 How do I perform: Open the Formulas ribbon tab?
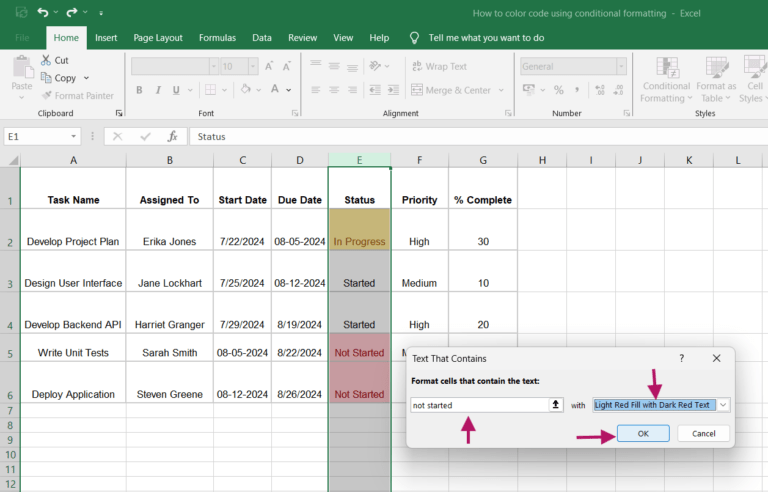(217, 37)
